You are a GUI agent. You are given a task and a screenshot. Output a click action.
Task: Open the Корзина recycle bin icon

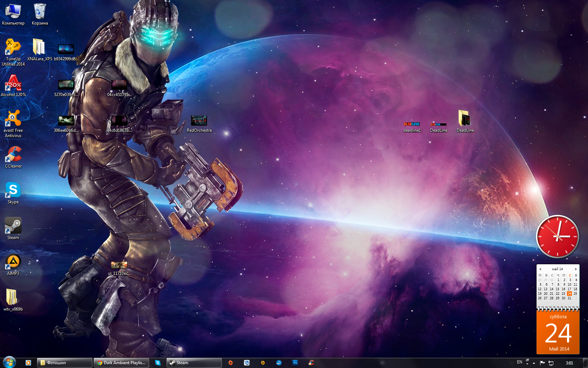pyautogui.click(x=40, y=14)
